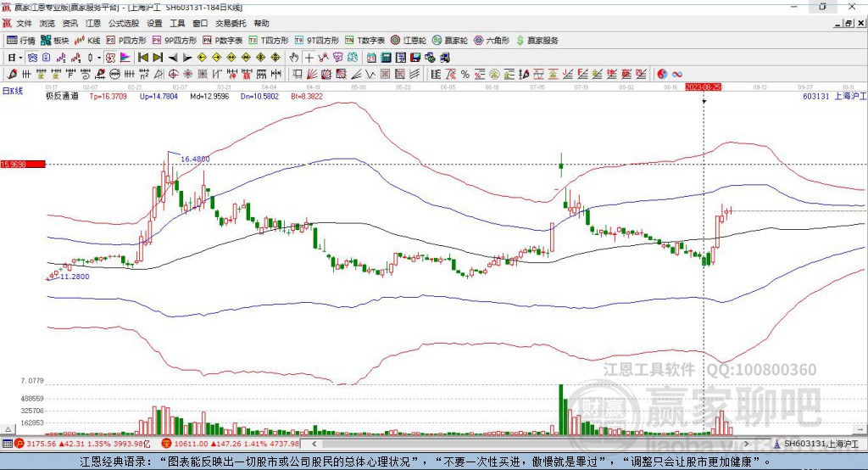Move chart right with black right arrow
Image resolution: width=868 pixels, height=470 pixels.
pyautogui.click(x=187, y=58)
